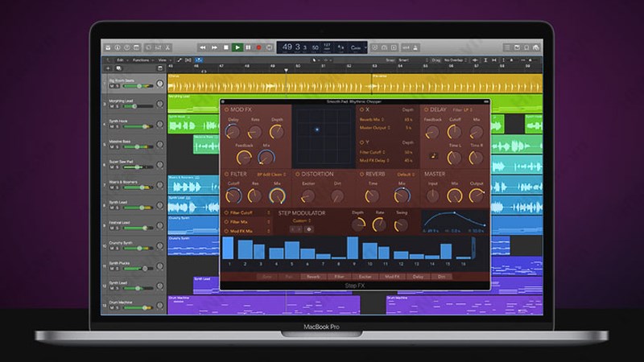Click the Pause transport button

pyautogui.click(x=248, y=47)
